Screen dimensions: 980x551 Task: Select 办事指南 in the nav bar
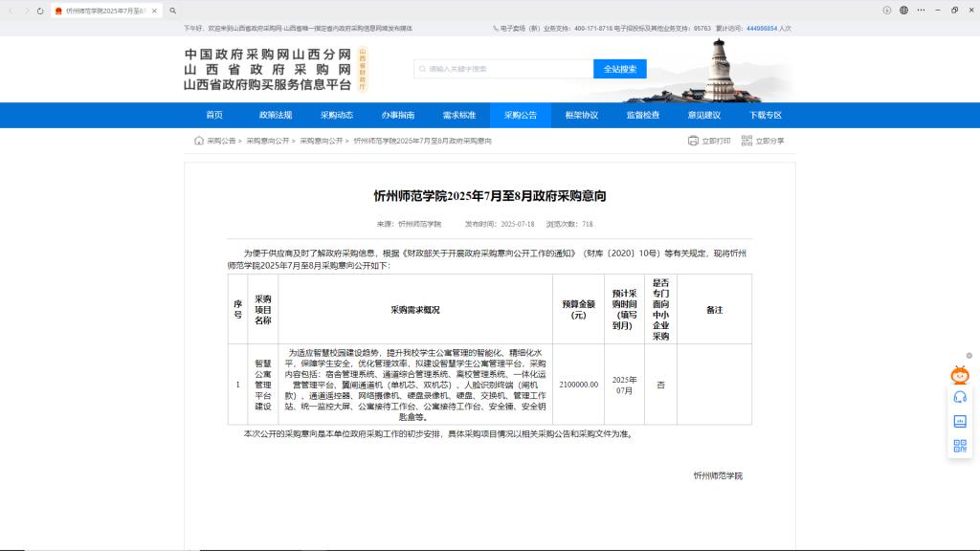tap(398, 115)
